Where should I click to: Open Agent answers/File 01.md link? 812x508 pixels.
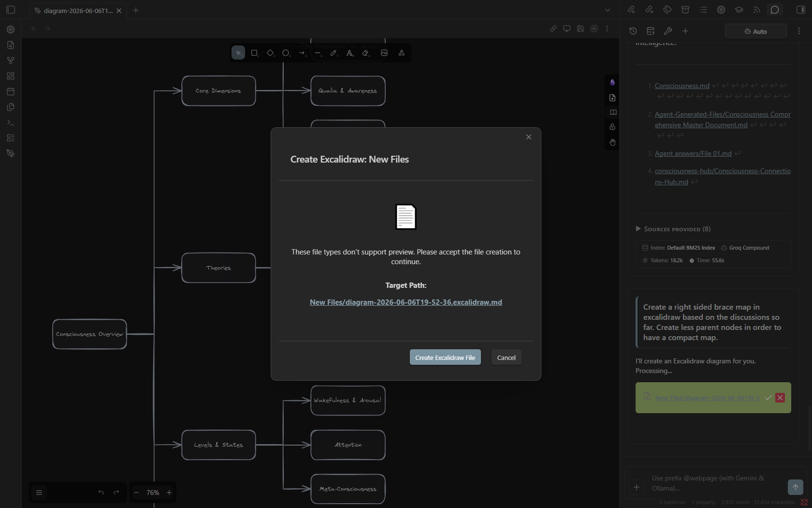(x=693, y=153)
